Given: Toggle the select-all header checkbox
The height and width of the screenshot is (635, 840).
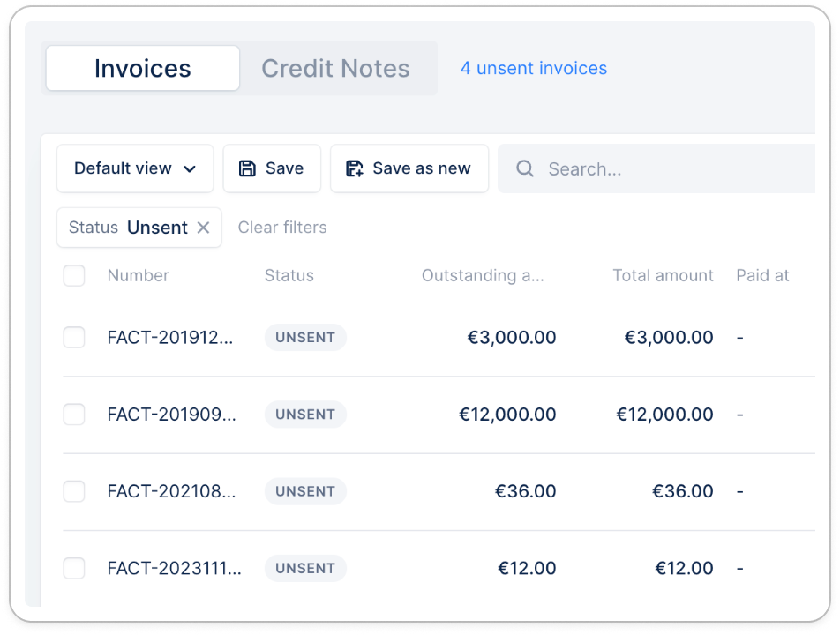Looking at the screenshot, I should pyautogui.click(x=74, y=276).
